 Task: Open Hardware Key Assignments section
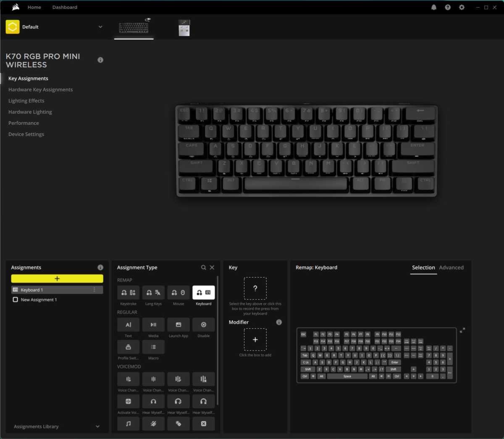40,89
